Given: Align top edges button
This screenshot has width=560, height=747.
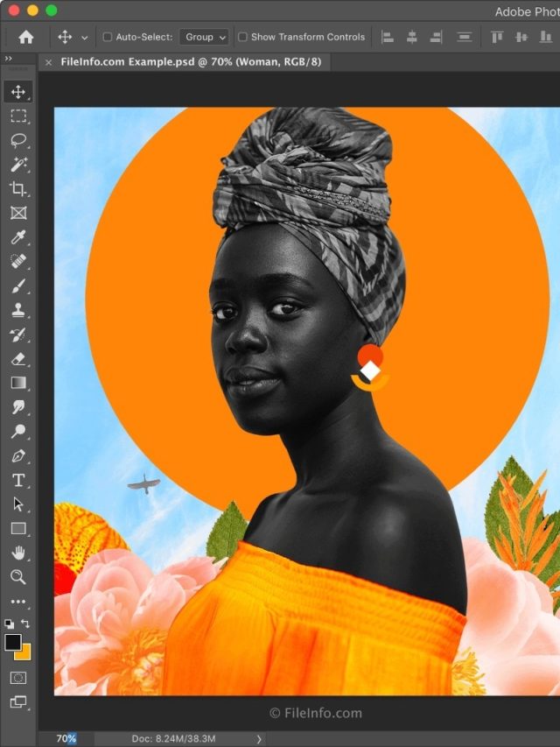Looking at the screenshot, I should (497, 37).
